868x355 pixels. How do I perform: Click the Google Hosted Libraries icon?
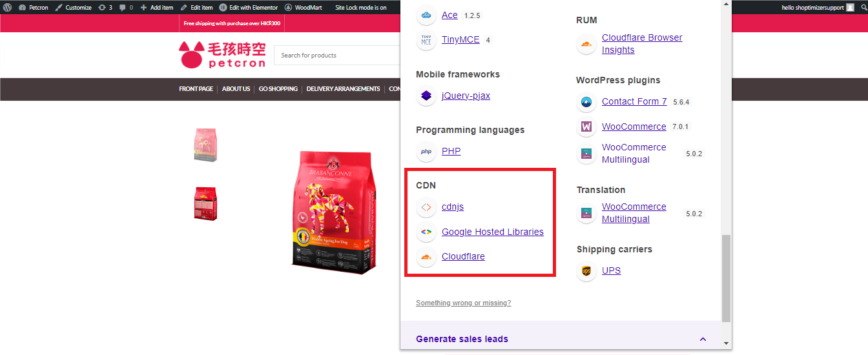click(426, 232)
